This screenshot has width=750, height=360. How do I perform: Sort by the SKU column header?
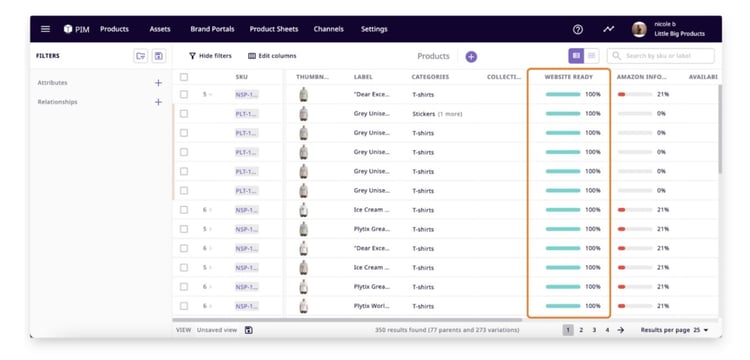coord(242,77)
